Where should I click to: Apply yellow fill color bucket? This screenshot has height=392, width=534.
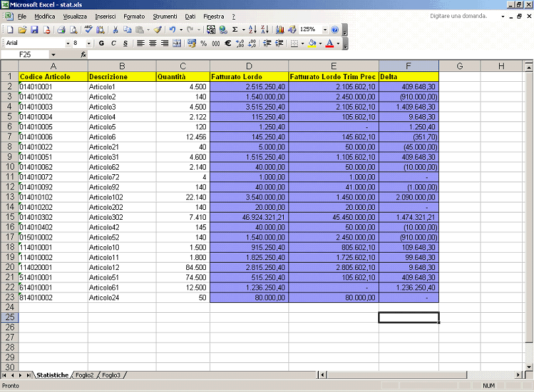(x=312, y=44)
